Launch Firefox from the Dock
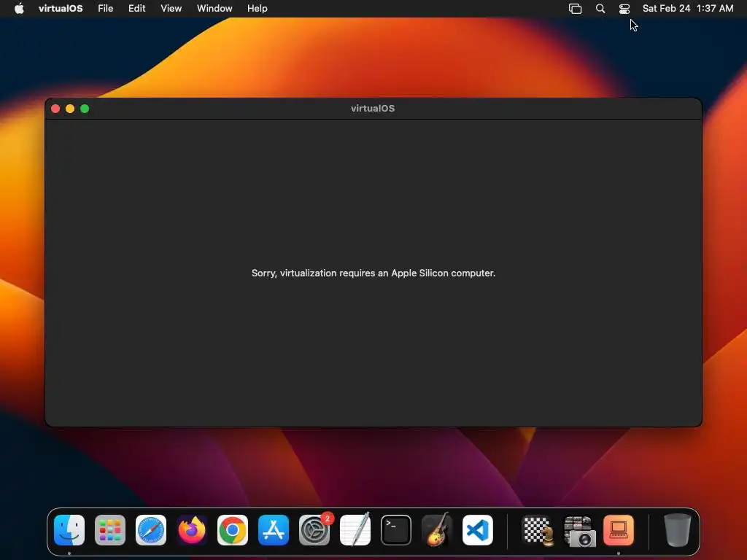The height and width of the screenshot is (560, 747). tap(192, 530)
